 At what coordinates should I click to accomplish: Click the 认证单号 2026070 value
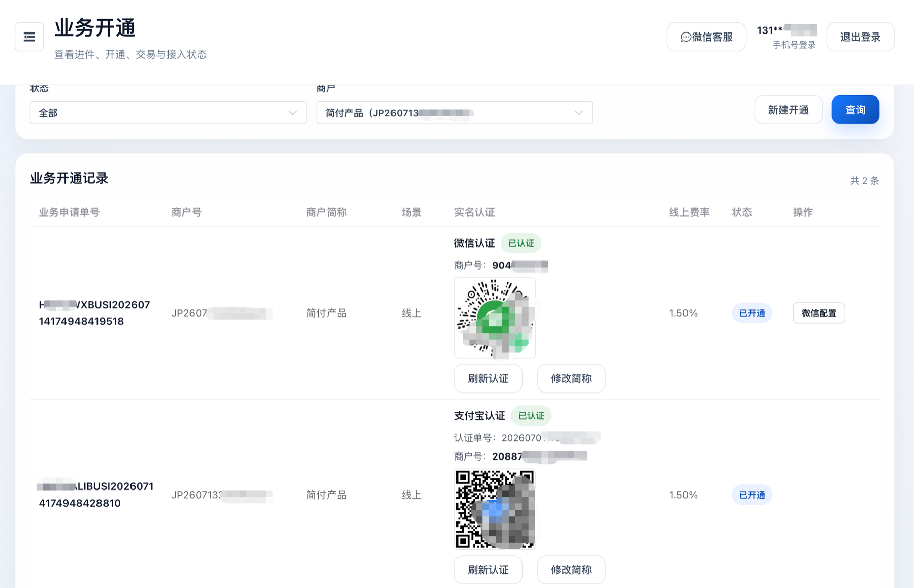[550, 438]
